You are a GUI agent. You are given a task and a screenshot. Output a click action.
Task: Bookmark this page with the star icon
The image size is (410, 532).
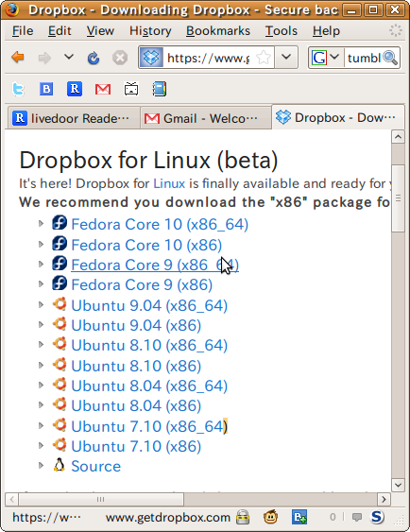(x=264, y=58)
